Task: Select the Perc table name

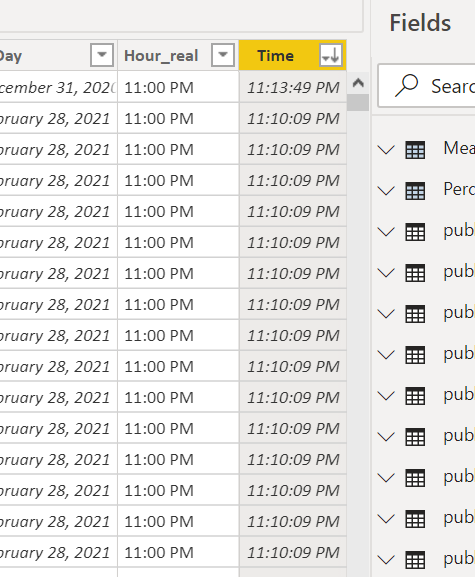Action: [x=459, y=189]
